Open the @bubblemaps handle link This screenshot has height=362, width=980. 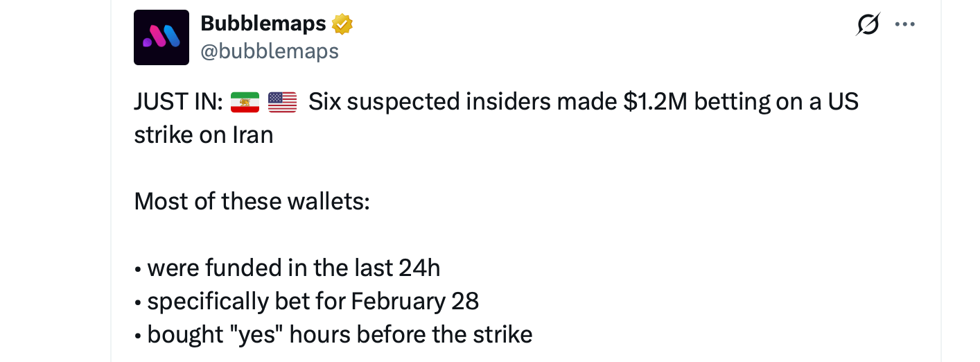270,51
